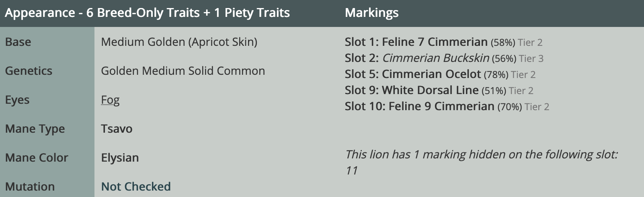Screen dimensions: 644x197
Task: Select the Genetics row label
Action: pos(29,71)
